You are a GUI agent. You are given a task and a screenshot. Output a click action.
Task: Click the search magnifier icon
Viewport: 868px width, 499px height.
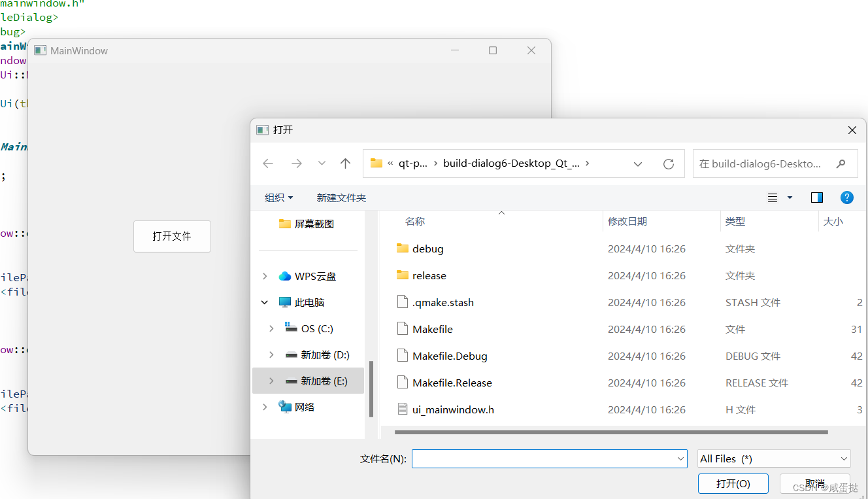(x=841, y=163)
